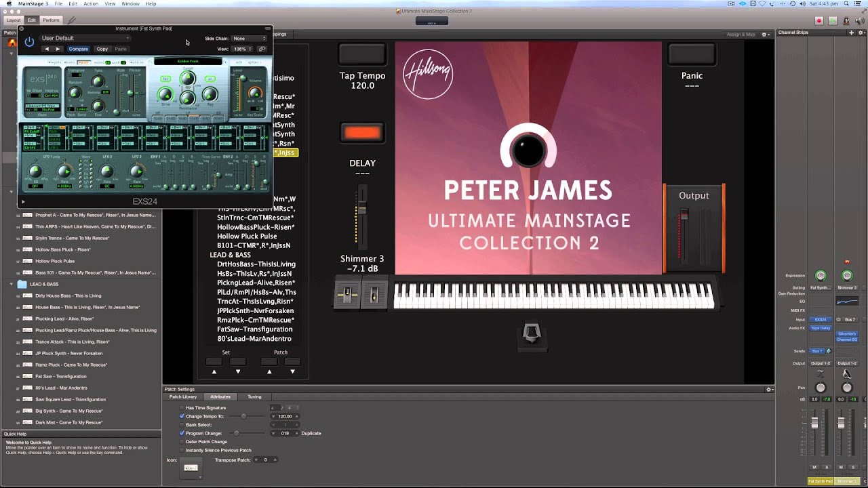The height and width of the screenshot is (488, 868).
Task: Enable Instantly Silence Previous Patch checkbox
Action: click(182, 450)
